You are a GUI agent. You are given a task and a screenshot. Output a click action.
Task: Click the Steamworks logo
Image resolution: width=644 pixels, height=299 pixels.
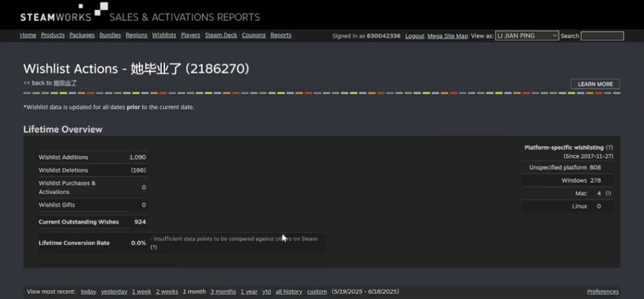pos(64,13)
